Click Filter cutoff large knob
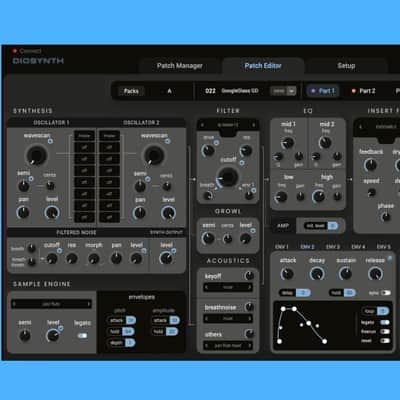Screen dimensions: 400x400 pos(227,177)
